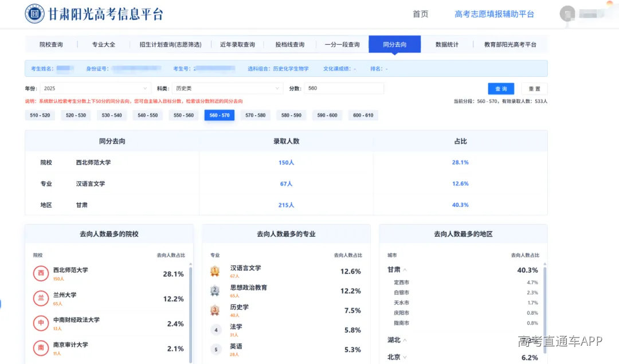
Task: Switch to the 专业大全 tab
Action: coord(103,45)
